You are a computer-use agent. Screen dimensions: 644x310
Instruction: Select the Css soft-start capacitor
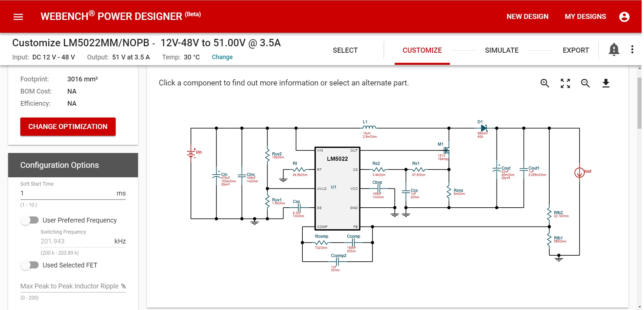click(298, 208)
